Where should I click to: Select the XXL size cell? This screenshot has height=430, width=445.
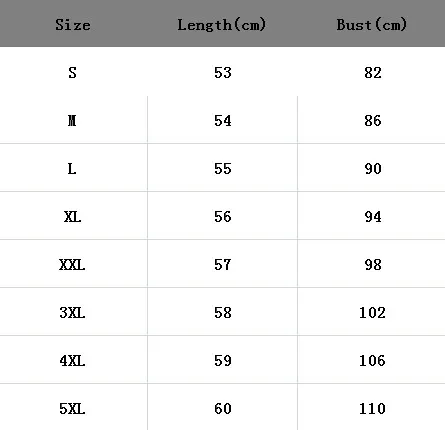(x=72, y=265)
